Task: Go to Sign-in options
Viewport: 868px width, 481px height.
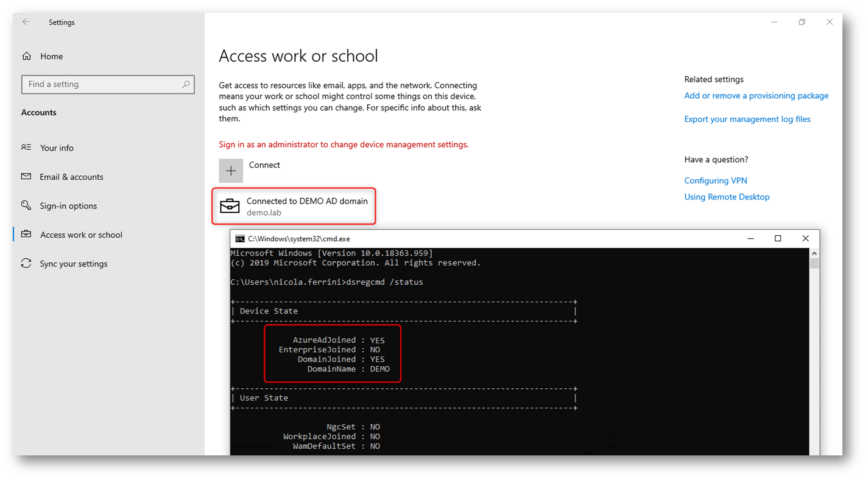Action: (68, 206)
